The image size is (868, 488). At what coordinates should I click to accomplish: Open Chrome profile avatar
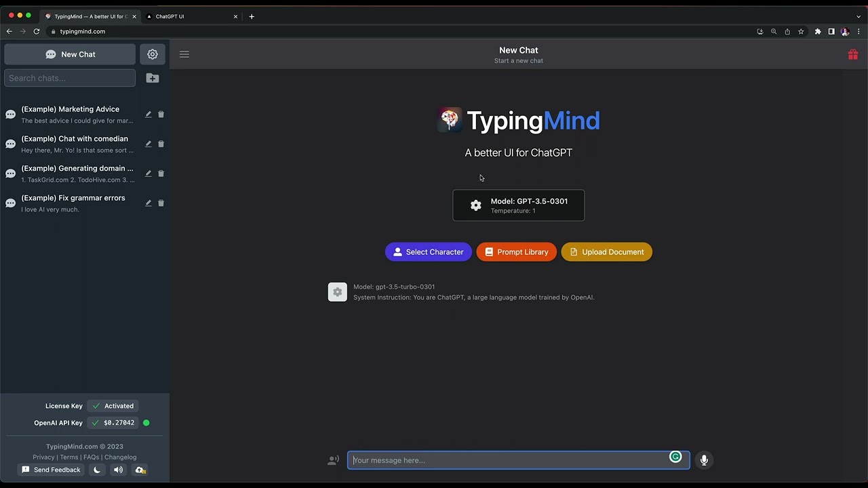(845, 31)
